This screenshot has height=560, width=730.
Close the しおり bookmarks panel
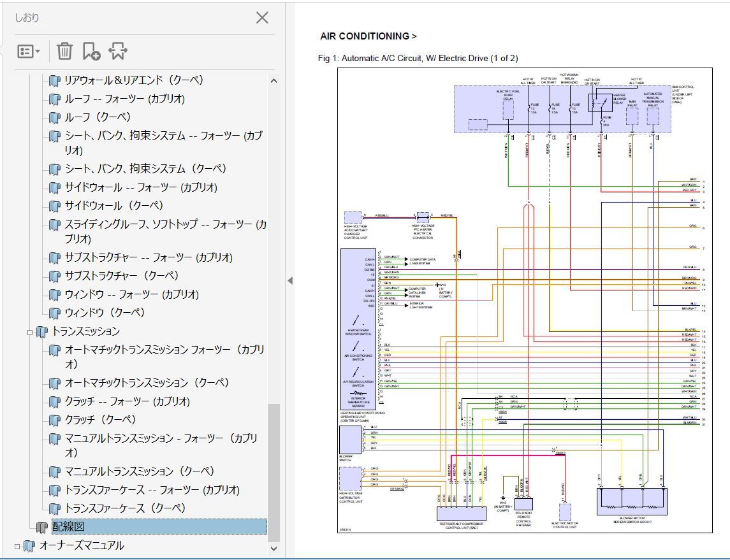[x=262, y=18]
